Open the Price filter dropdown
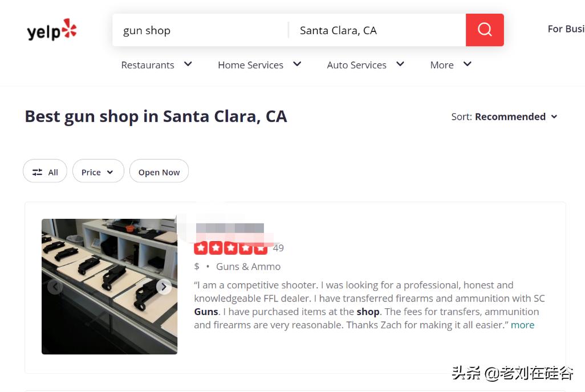 pyautogui.click(x=98, y=172)
